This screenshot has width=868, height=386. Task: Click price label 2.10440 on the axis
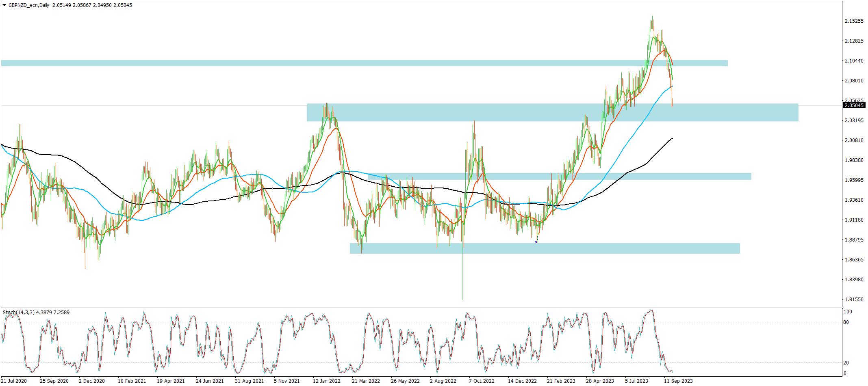[x=854, y=61]
